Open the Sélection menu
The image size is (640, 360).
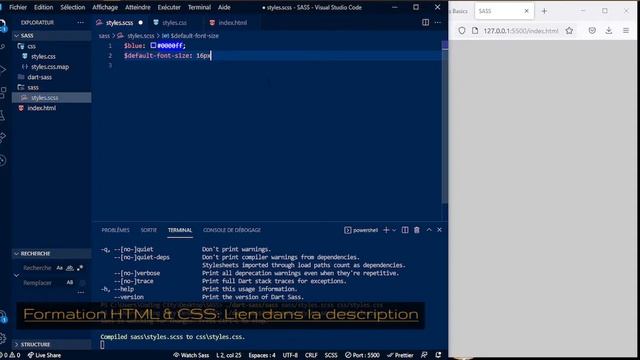coord(73,7)
